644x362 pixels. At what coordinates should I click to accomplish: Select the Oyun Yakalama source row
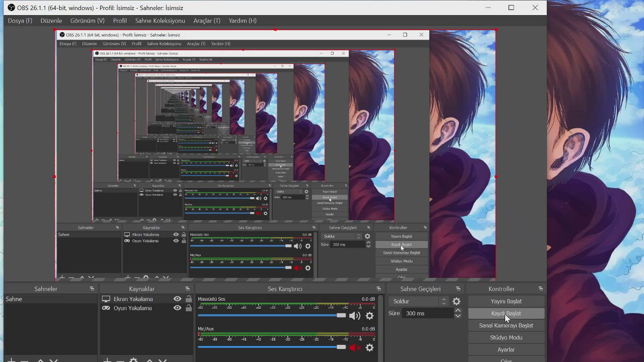(147, 308)
